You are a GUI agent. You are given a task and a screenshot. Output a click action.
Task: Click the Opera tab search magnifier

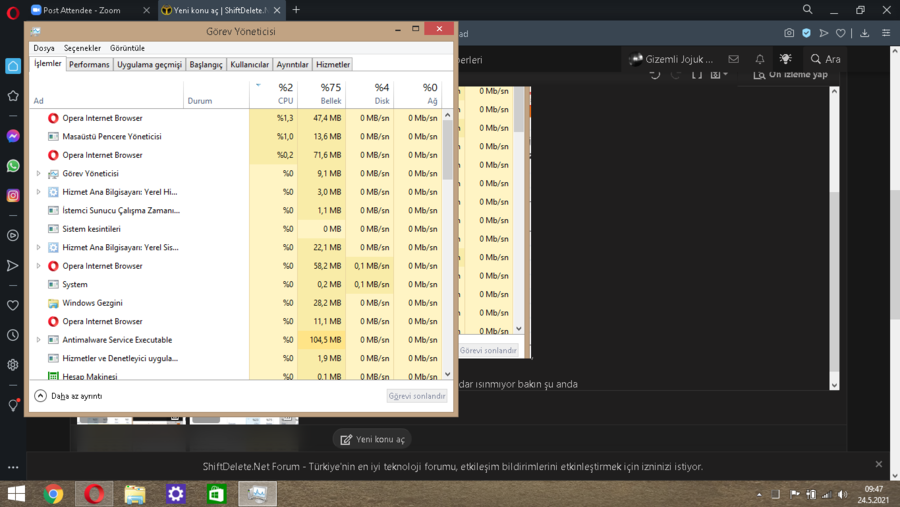tap(808, 10)
